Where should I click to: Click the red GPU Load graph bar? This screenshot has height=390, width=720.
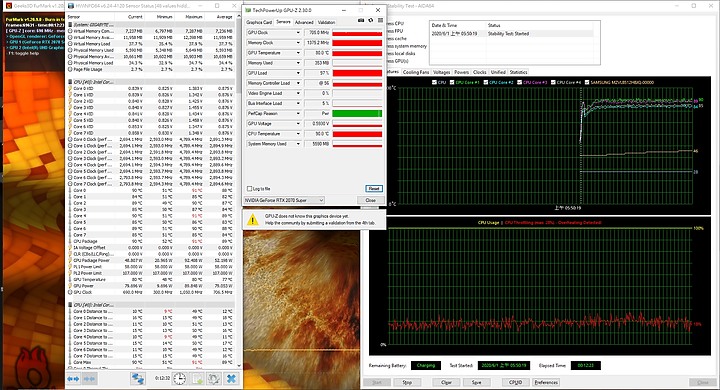(357, 73)
